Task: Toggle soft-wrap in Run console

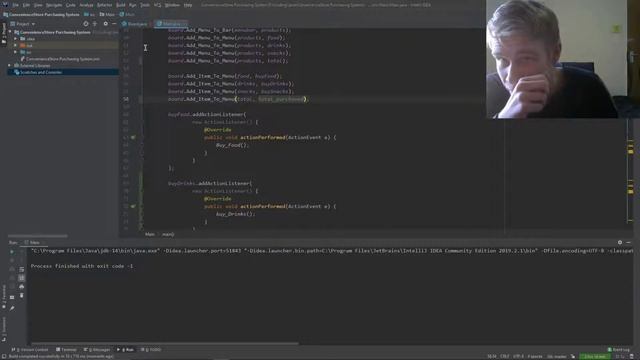Action: tap(22, 269)
